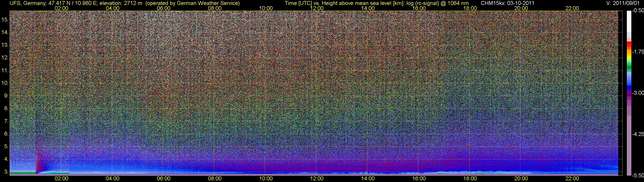Click the 22:00 label on the top time axis
Image resolution: width=644 pixels, height=182 pixels.
point(572,8)
